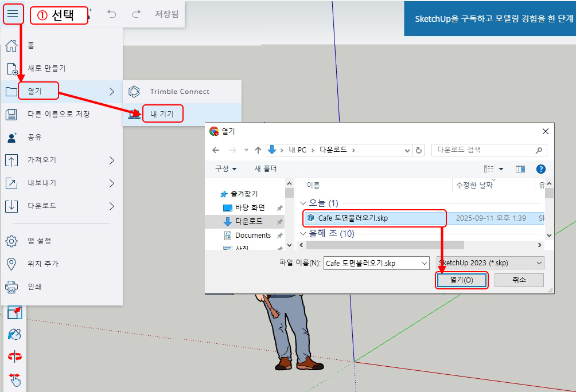This screenshot has width=576, height=392.
Task: Click the blue help question mark icon
Action: (541, 169)
